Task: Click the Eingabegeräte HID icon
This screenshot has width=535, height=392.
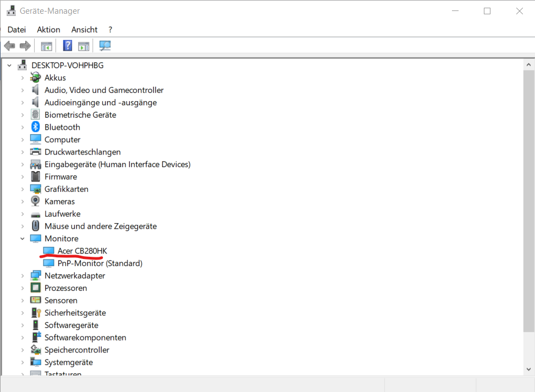Action: (x=36, y=164)
